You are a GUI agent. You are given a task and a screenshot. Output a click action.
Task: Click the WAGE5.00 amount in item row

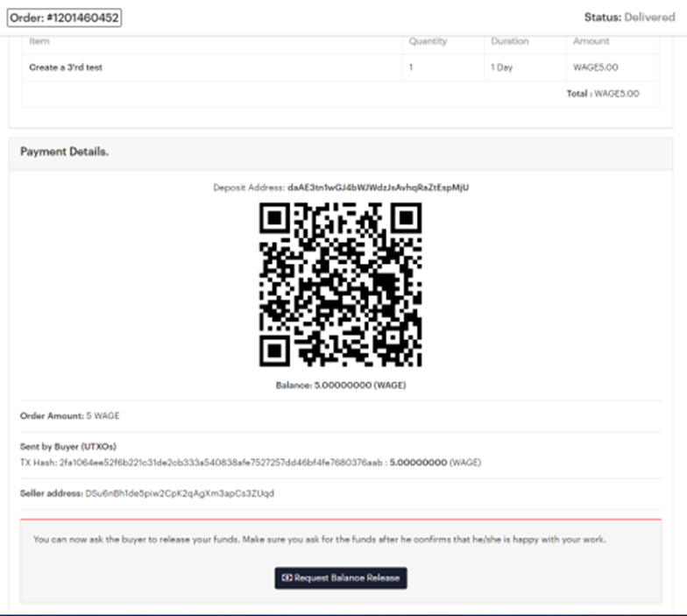pos(596,67)
